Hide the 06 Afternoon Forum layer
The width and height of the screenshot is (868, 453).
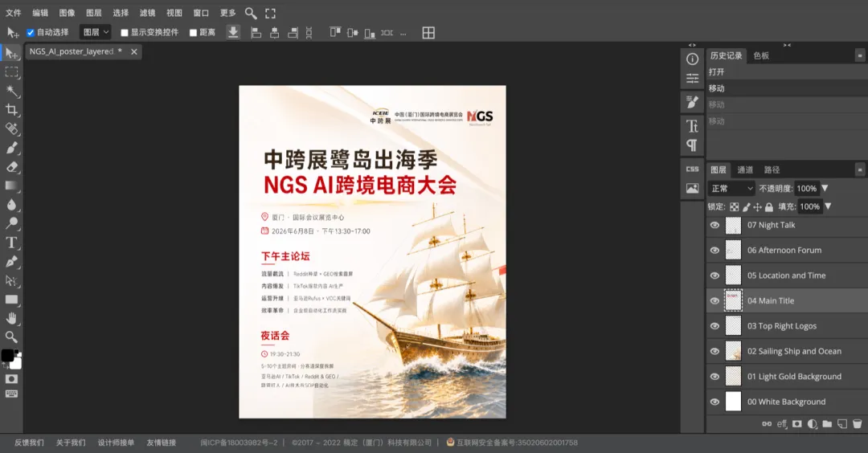tap(714, 250)
